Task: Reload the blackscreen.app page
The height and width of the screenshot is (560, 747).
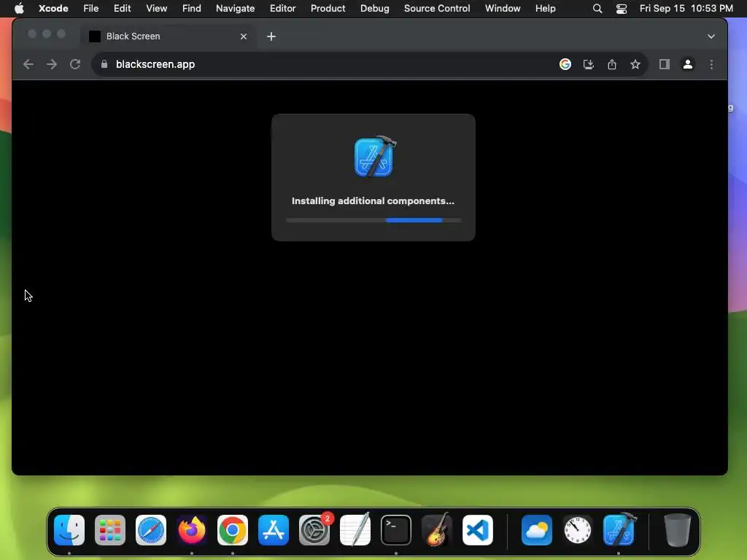Action: 75,64
